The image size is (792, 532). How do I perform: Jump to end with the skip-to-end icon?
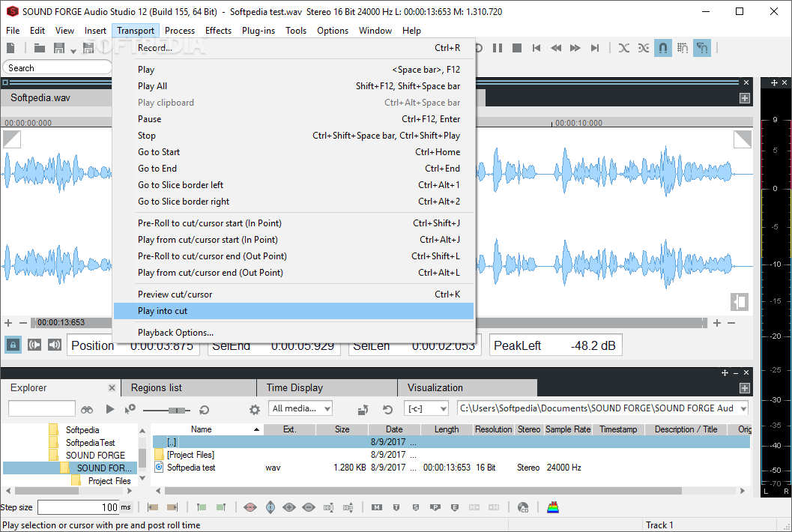point(594,48)
